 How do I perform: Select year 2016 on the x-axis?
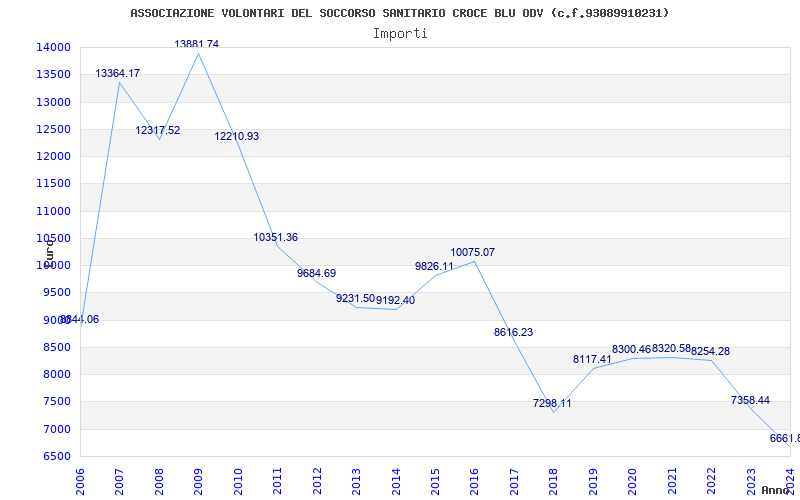[474, 480]
